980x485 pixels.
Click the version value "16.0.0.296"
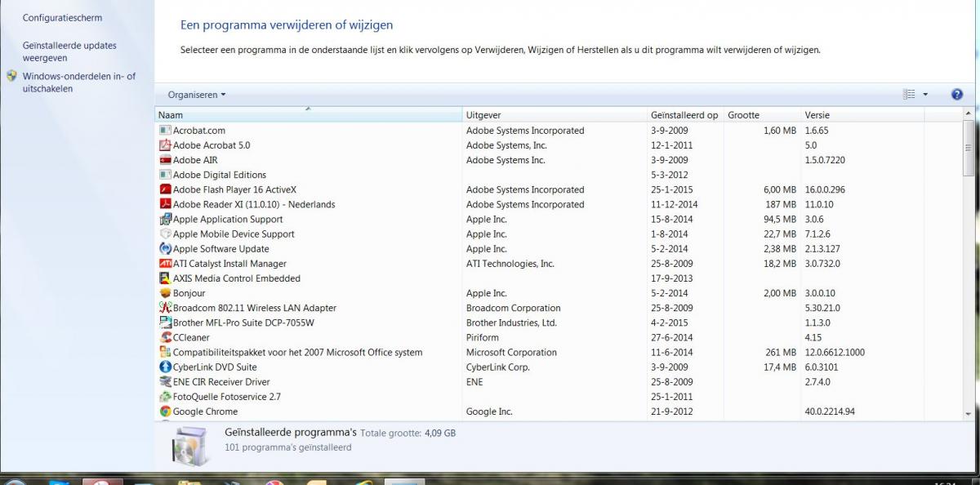pyautogui.click(x=825, y=189)
